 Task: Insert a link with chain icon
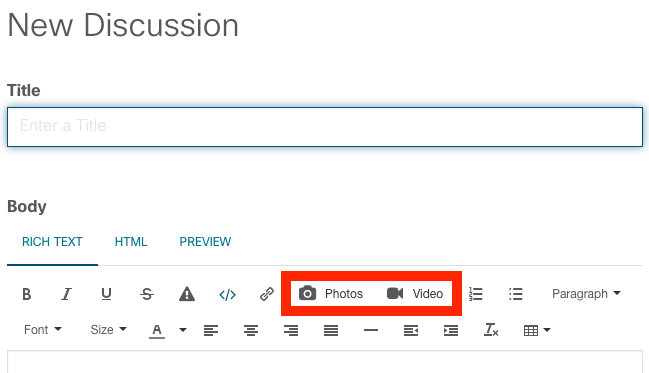coord(267,294)
